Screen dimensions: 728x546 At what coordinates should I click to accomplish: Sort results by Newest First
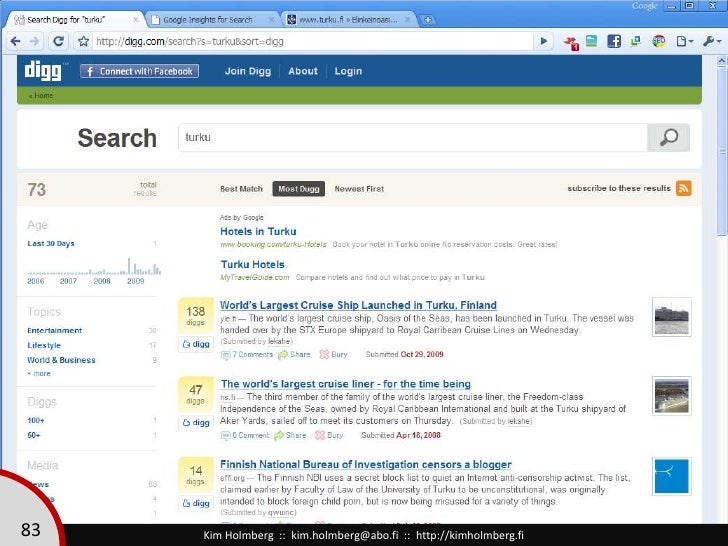click(x=359, y=188)
